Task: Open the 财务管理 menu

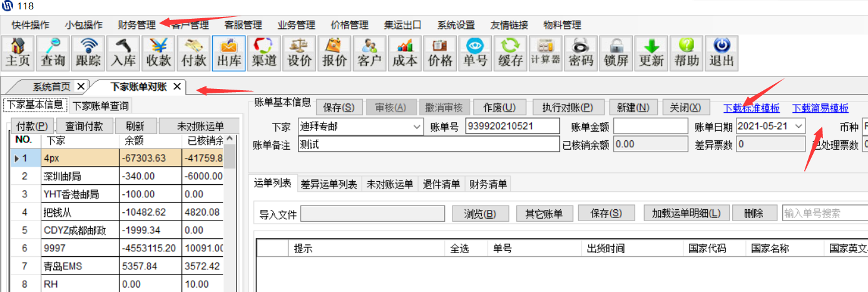Action: [x=136, y=25]
